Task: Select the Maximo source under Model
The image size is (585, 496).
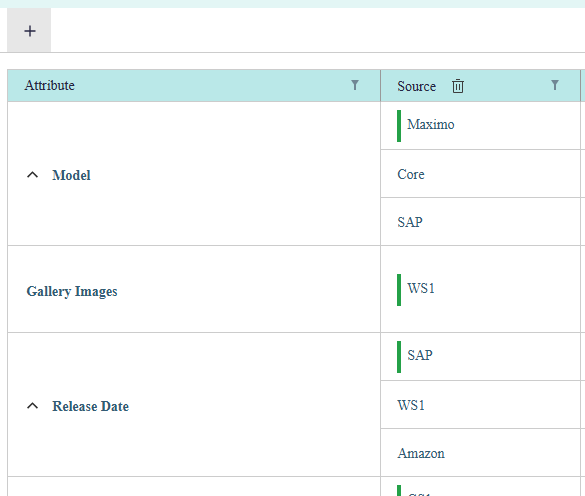Action: (x=431, y=124)
